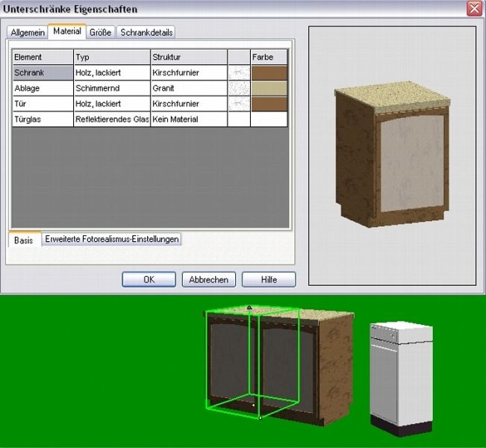Image resolution: width=486 pixels, height=448 pixels.
Task: Click the Ablage granite texture preview
Action: coord(239,88)
